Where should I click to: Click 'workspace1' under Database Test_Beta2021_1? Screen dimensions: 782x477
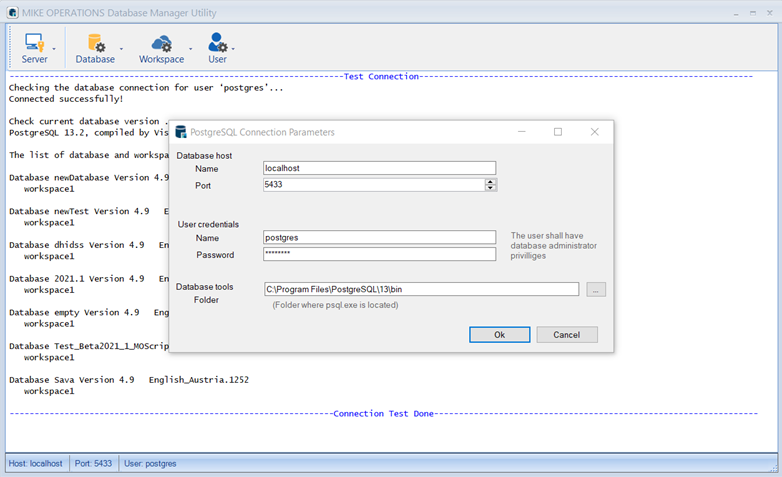point(49,358)
